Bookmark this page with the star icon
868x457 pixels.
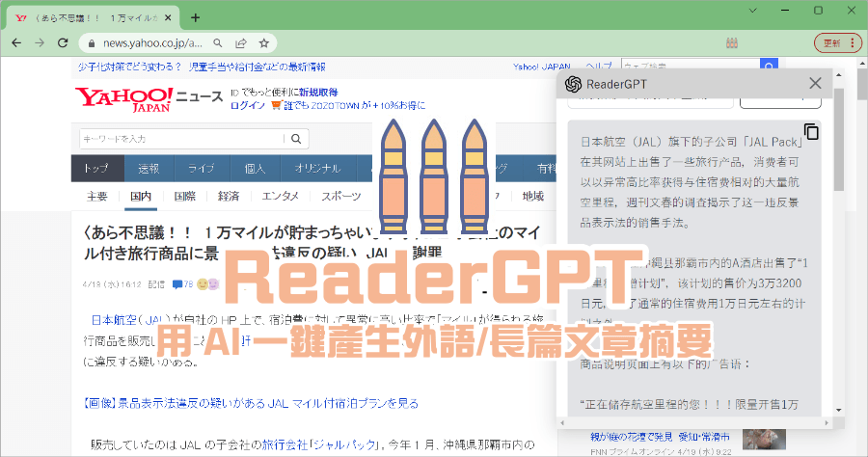[x=264, y=42]
